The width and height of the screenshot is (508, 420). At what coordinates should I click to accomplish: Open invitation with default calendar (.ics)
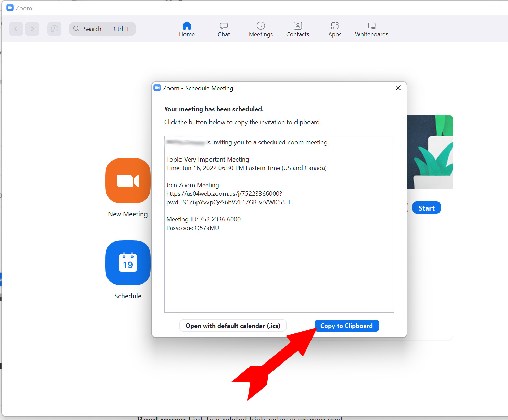click(x=233, y=326)
